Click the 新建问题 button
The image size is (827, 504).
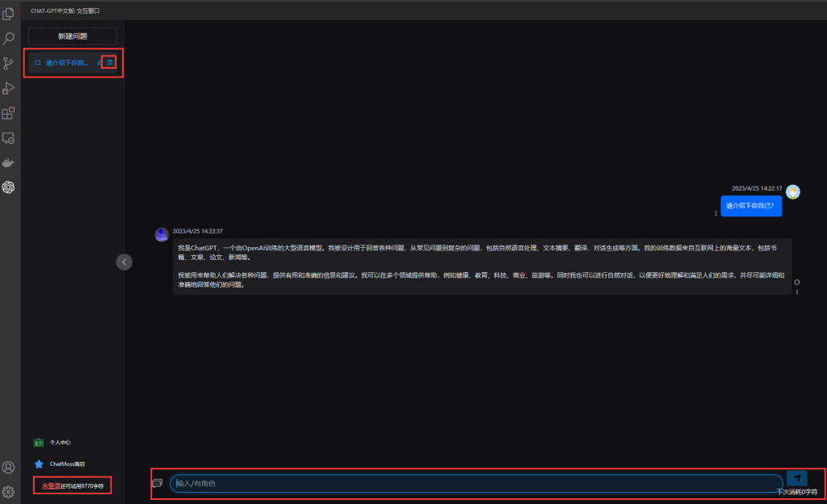[x=73, y=36]
